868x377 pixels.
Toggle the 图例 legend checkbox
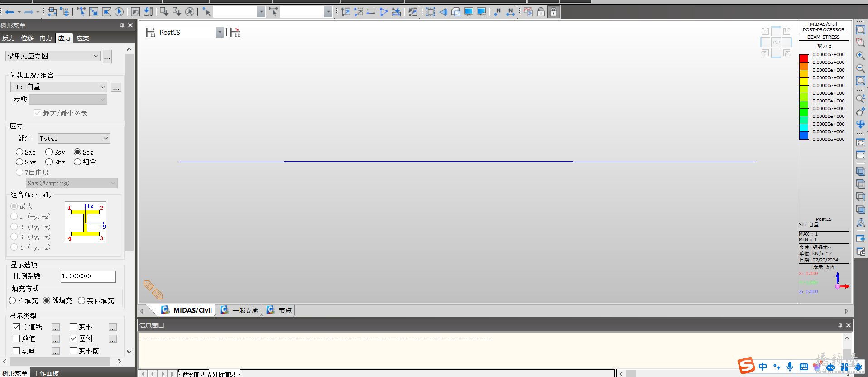pos(73,338)
